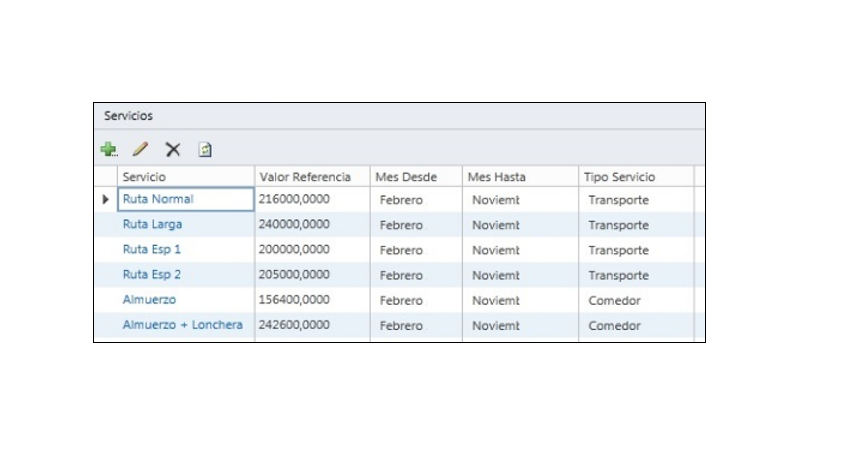Click Mes Hasta cell of Ruta Esp 2 row

(520, 274)
